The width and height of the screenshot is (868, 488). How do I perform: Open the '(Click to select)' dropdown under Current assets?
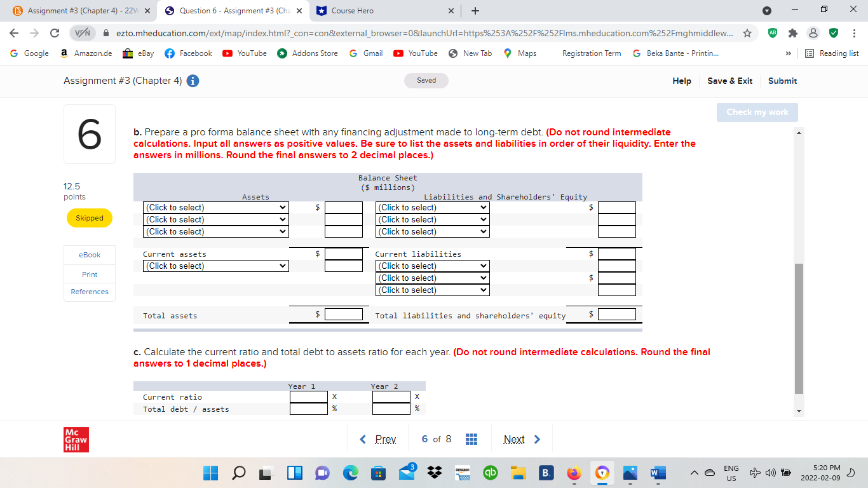[x=215, y=266]
